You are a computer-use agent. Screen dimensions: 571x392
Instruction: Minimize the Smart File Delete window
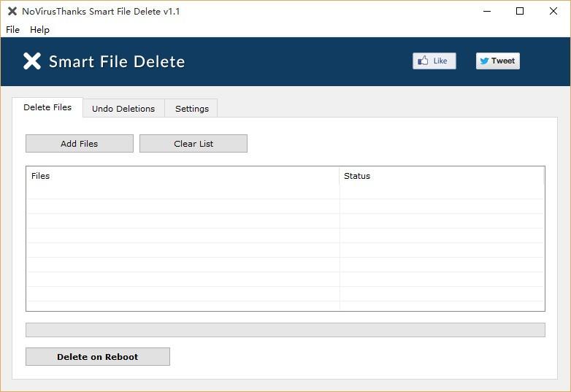click(487, 11)
